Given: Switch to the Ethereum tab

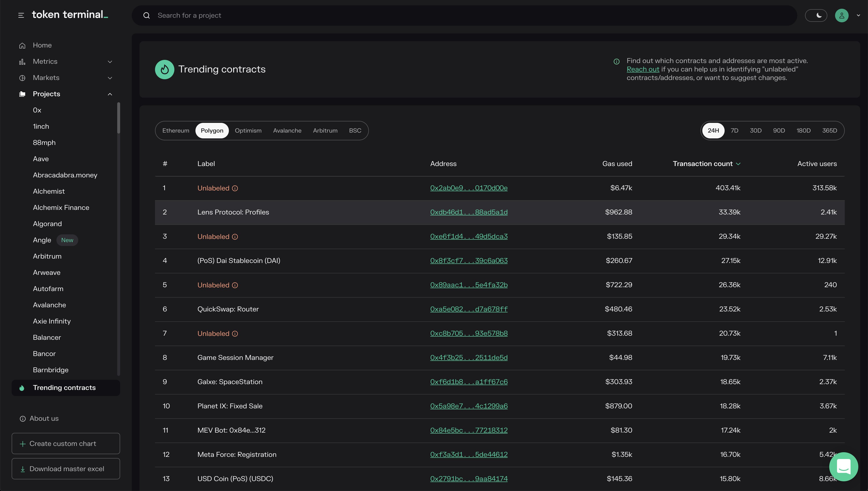Looking at the screenshot, I should coord(176,131).
